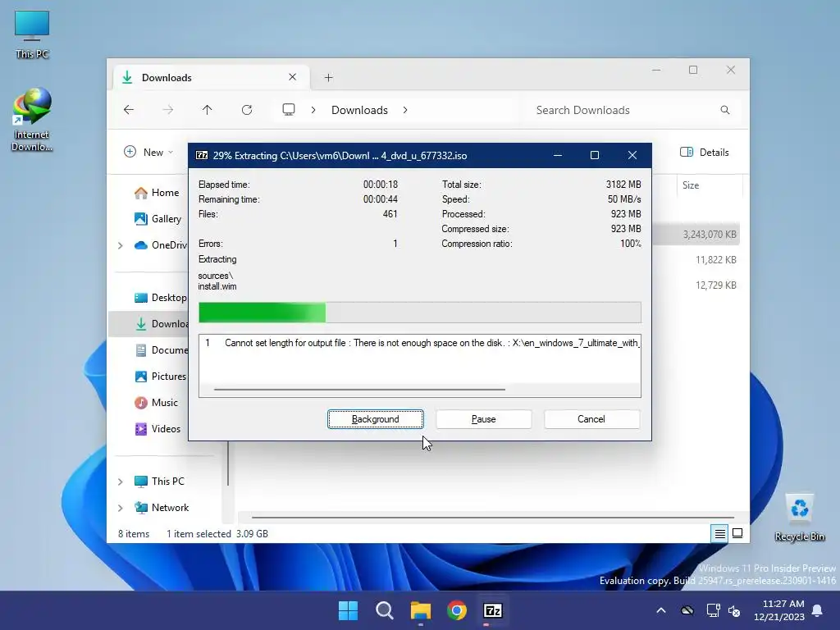Select the Downloads tab
Screen dimensions: 840x630
coord(212,78)
